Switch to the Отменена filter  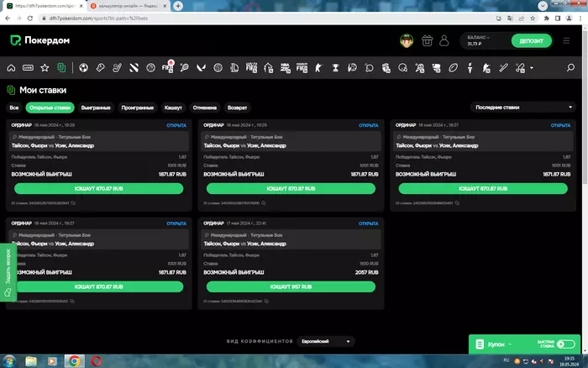[204, 108]
